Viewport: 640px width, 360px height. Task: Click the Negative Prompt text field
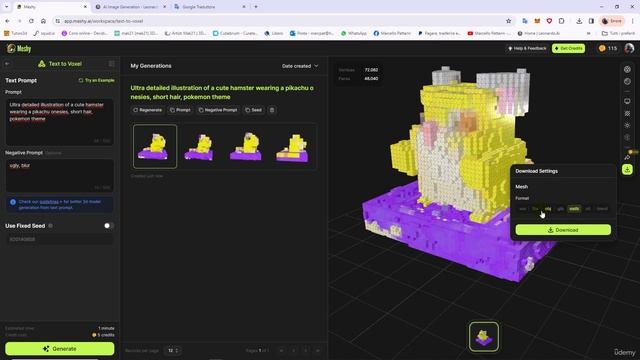60,176
